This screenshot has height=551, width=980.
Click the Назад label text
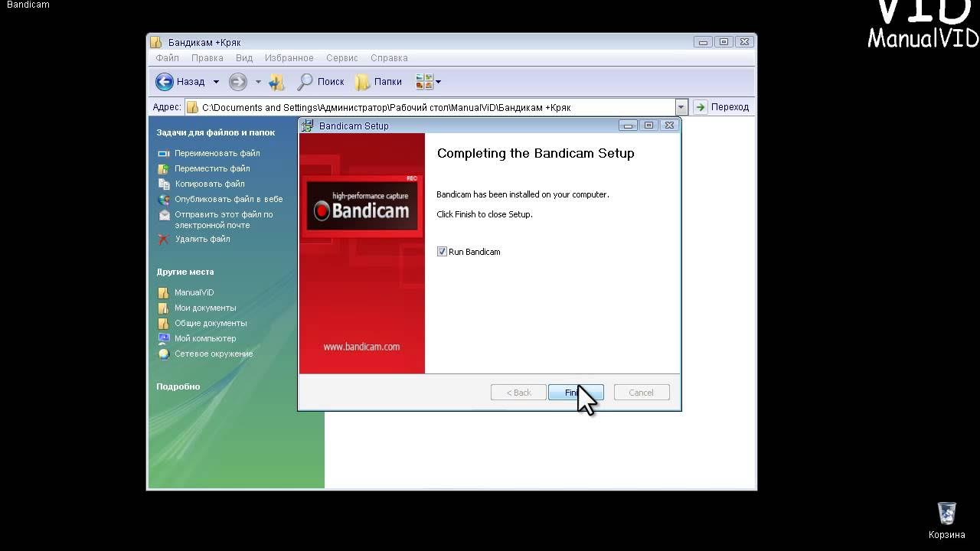[x=191, y=82]
